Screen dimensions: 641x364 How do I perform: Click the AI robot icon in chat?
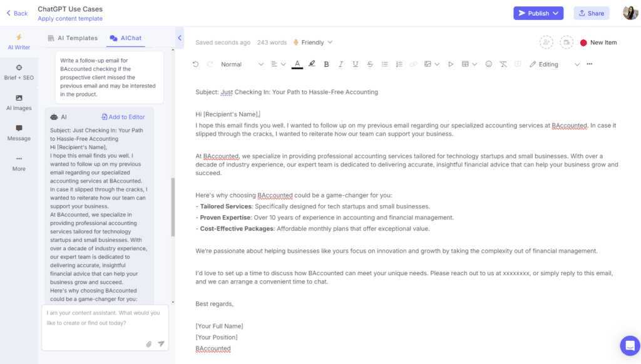(54, 117)
